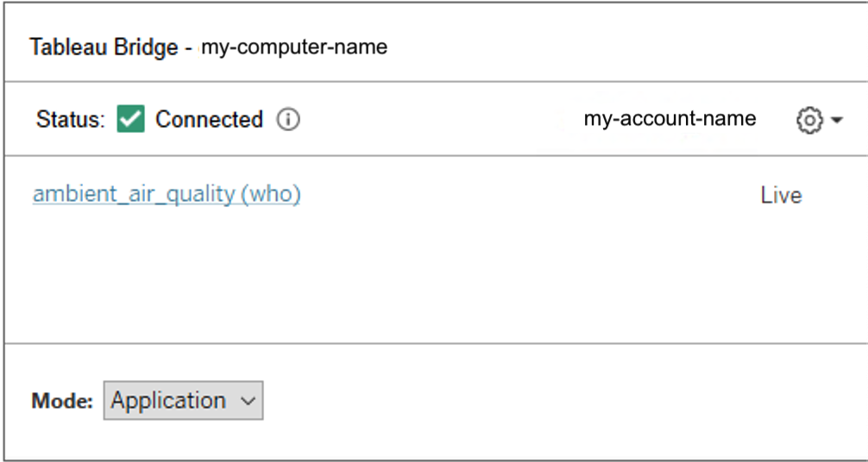Click the Tableau Bridge window title
This screenshot has width=868, height=462.
tap(209, 47)
